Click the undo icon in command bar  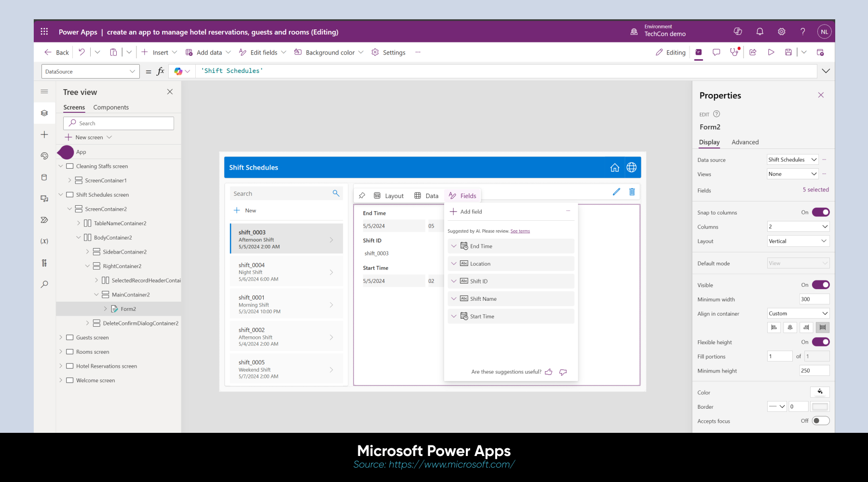click(82, 52)
